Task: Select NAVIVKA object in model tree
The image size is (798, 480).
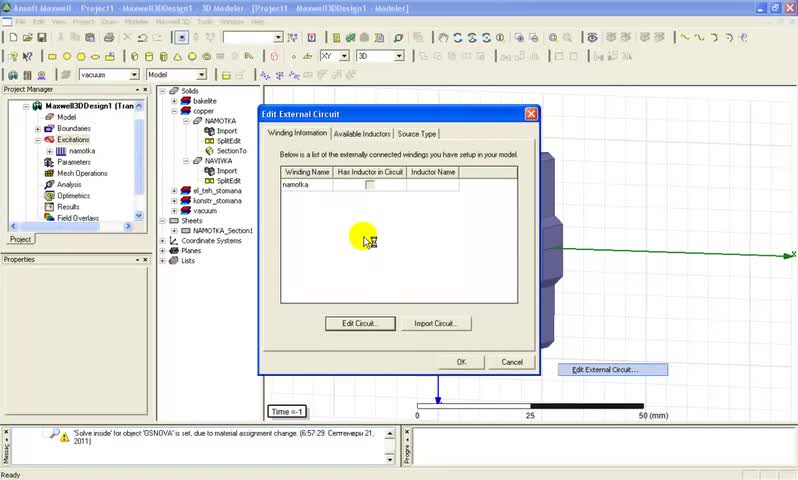Action: 218,161
